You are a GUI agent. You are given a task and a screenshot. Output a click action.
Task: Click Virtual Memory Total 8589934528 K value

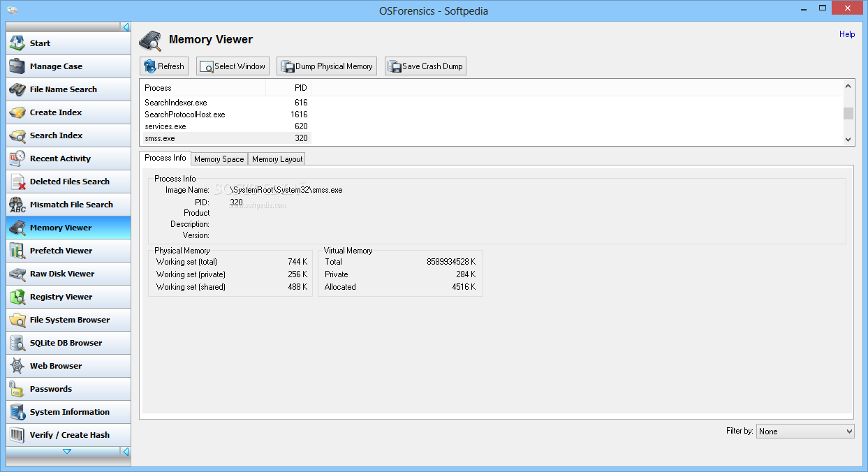(x=451, y=262)
